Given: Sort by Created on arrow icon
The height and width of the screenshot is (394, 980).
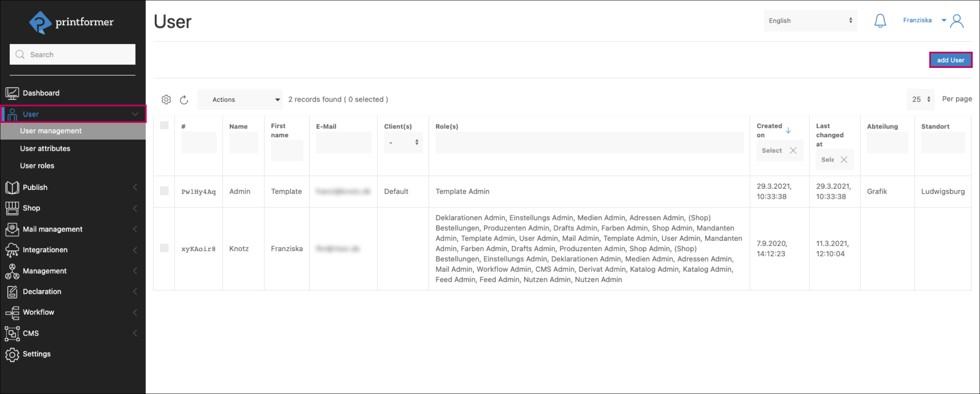Looking at the screenshot, I should [x=788, y=131].
